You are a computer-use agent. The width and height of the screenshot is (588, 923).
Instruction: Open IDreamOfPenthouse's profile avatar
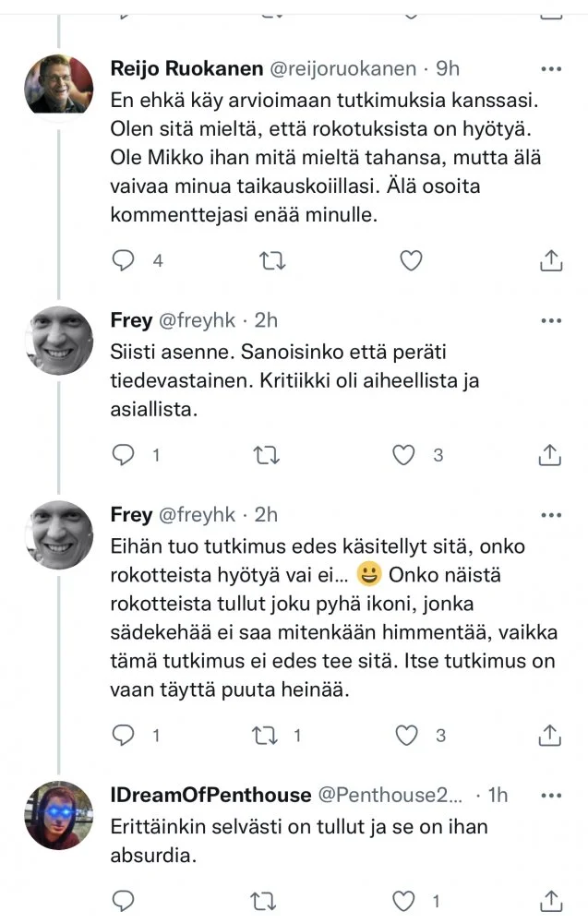tap(58, 814)
